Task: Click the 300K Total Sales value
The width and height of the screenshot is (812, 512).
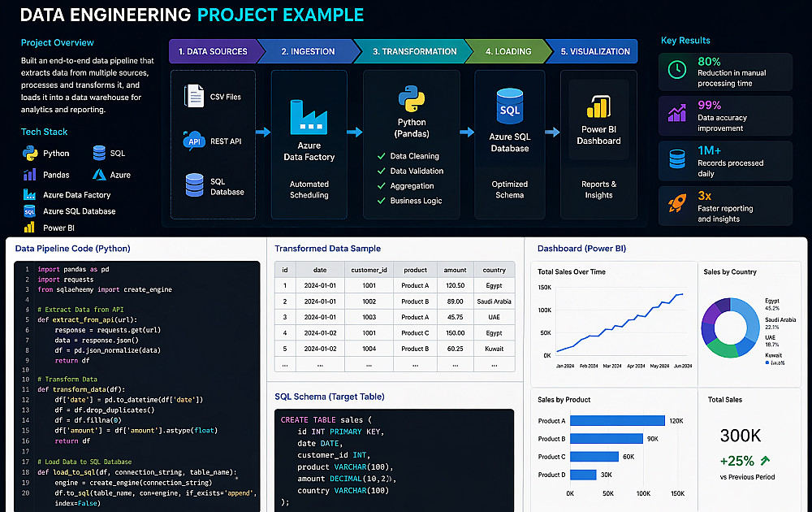Action: [741, 436]
